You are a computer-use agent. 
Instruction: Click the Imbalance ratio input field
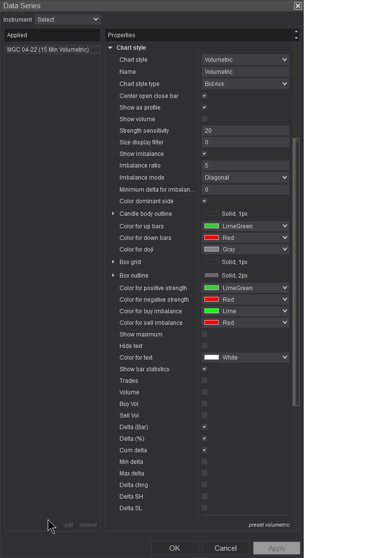[245, 165]
